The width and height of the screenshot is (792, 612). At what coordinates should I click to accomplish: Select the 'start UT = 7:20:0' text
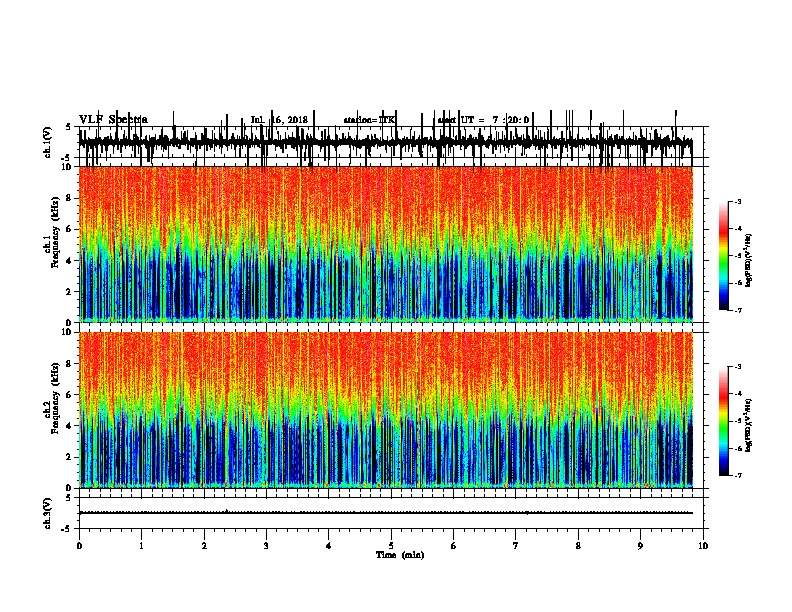click(484, 120)
